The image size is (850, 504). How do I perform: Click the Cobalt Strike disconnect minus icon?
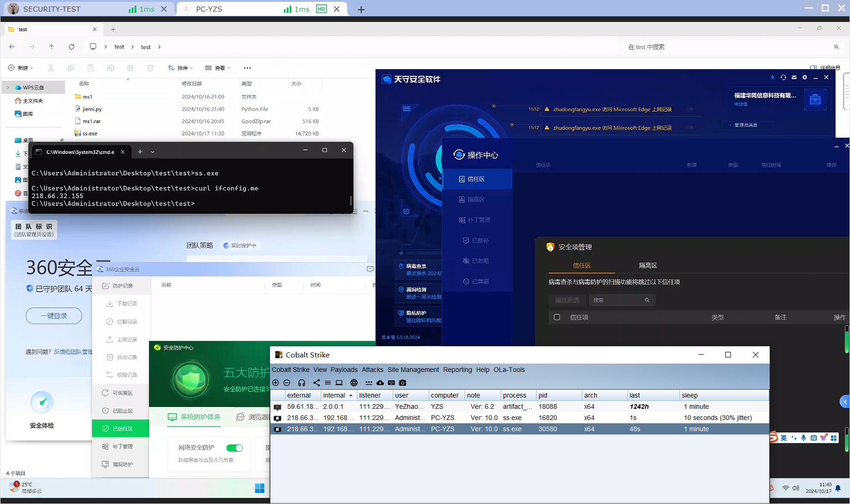tap(287, 383)
